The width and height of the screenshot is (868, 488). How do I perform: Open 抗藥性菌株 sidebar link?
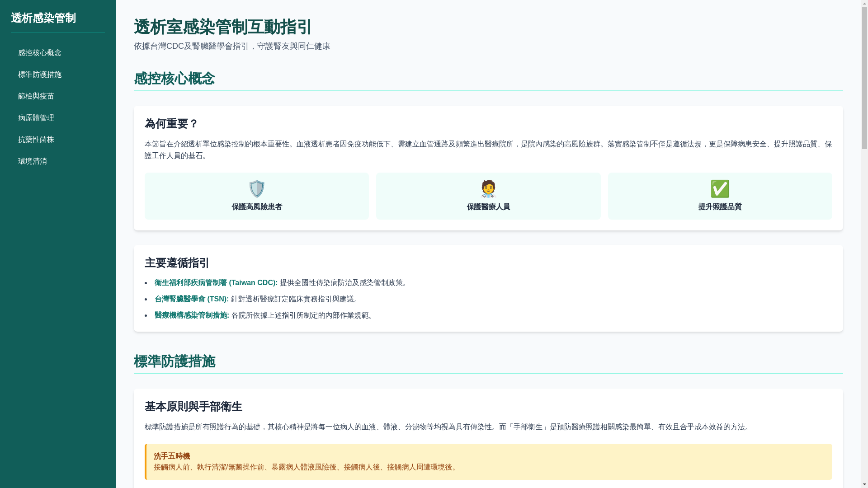coord(58,140)
